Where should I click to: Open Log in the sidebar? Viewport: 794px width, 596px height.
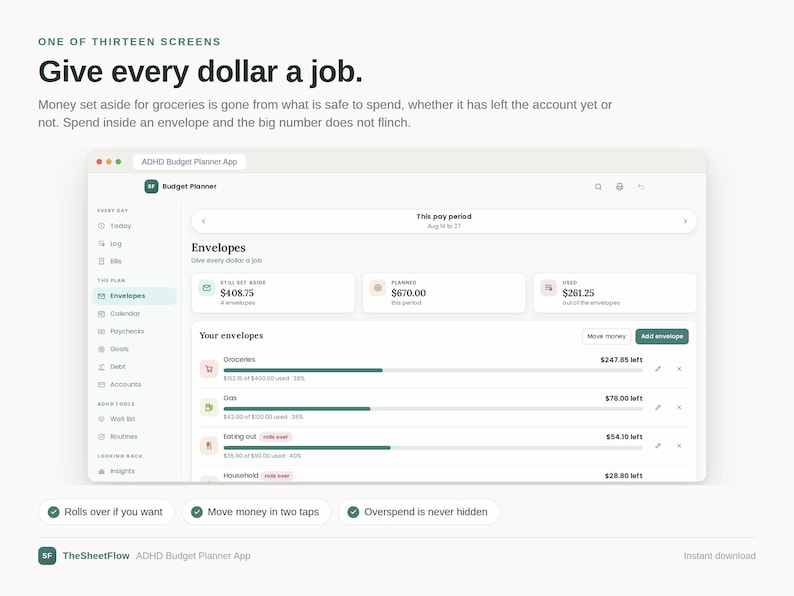134,244
